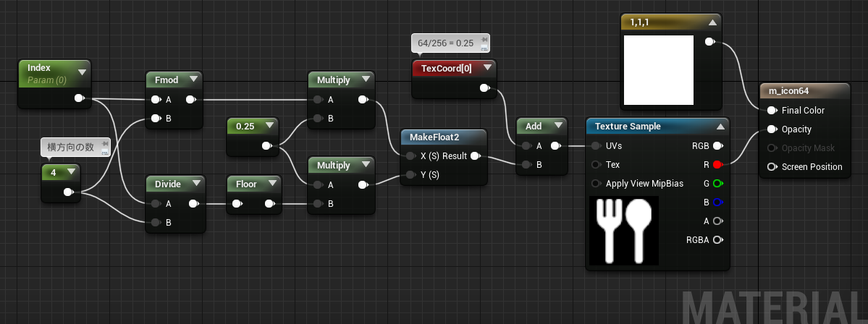Click the Floor node output pin
Viewport: 868px width, 324px height.
269,203
